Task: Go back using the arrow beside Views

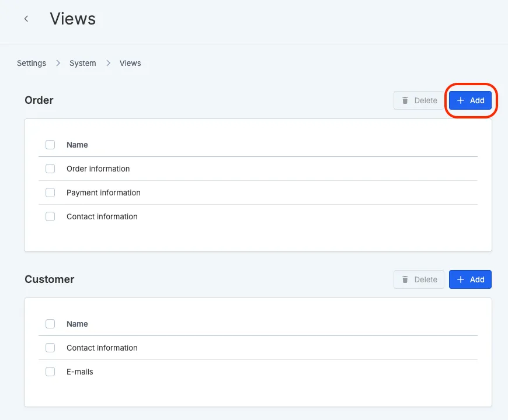Action: [x=26, y=19]
